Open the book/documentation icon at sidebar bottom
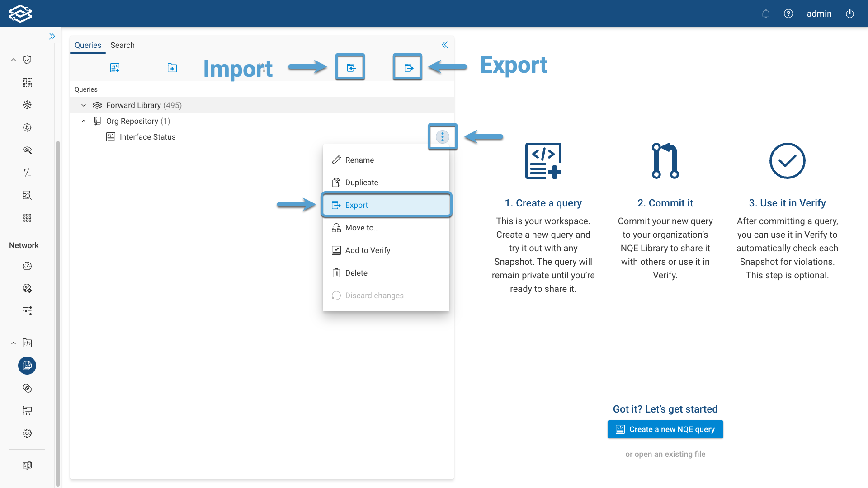This screenshot has width=868, height=488. [27, 465]
